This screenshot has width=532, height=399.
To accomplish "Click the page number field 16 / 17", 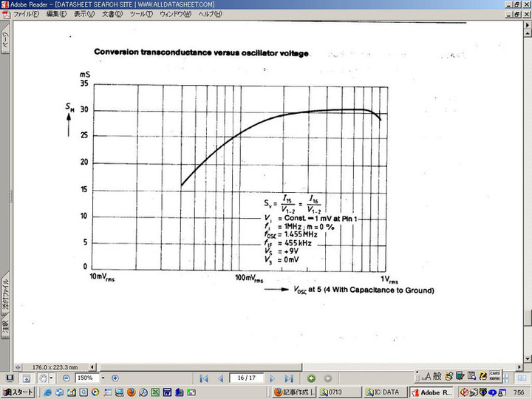I will pyautogui.click(x=247, y=378).
